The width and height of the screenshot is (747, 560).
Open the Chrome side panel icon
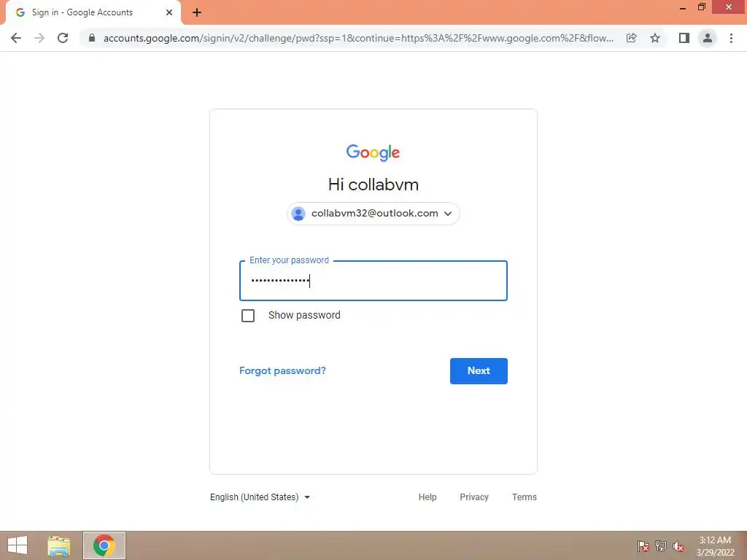[684, 38]
